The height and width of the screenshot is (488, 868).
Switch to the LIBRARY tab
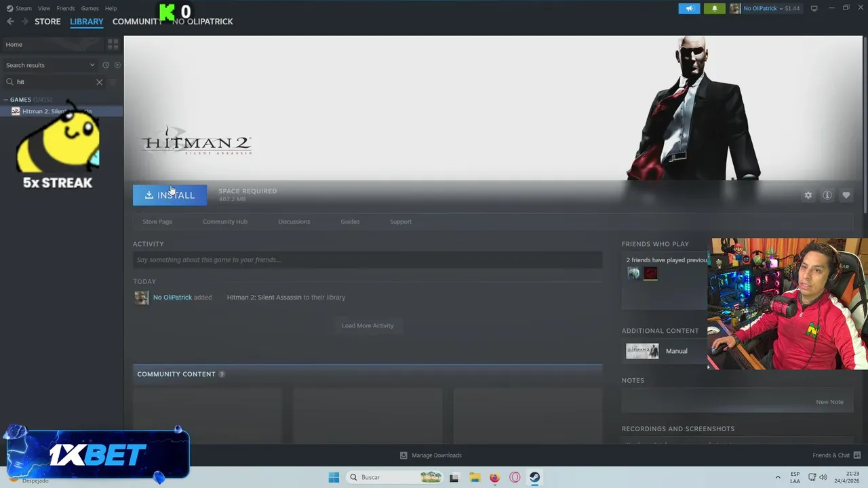point(87,22)
